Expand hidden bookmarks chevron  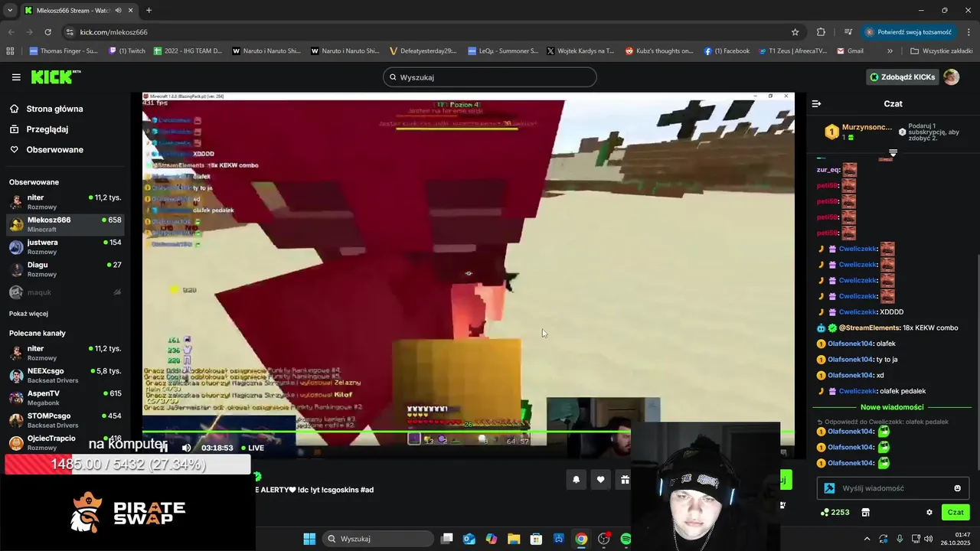pyautogui.click(x=890, y=51)
